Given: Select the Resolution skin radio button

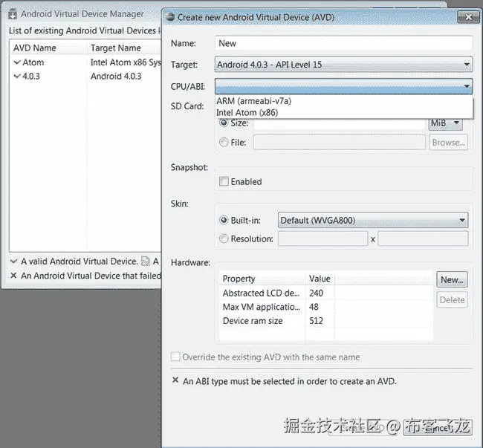Looking at the screenshot, I should (224, 238).
